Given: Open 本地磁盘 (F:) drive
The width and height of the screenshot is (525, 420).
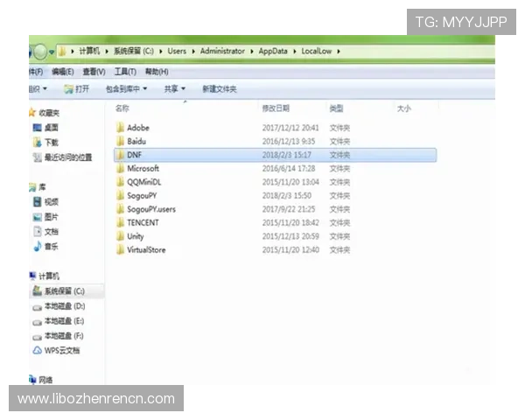Looking at the screenshot, I should pos(58,336).
